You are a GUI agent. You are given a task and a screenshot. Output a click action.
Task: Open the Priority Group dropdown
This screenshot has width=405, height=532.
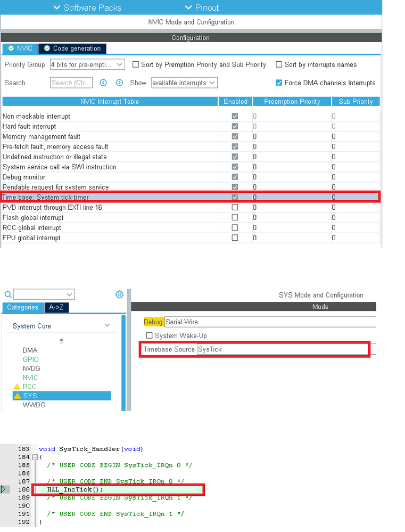[87, 64]
